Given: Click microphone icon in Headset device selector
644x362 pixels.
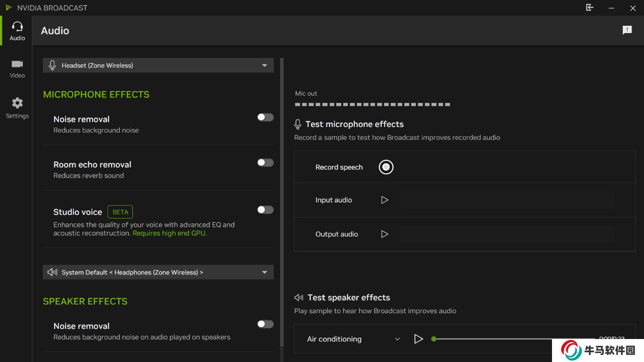Looking at the screenshot, I should click(52, 65).
